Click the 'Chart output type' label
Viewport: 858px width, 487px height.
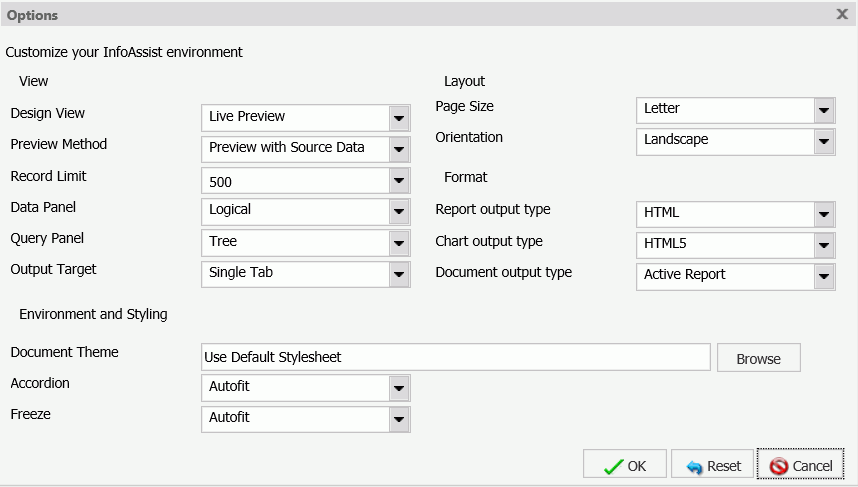click(489, 241)
